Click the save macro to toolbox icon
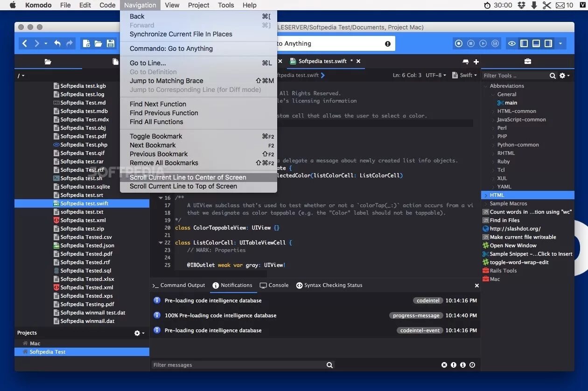The image size is (588, 391). [x=495, y=43]
